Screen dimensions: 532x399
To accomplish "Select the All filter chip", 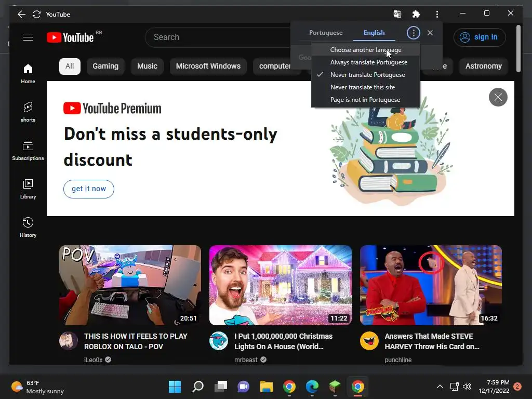I will point(70,66).
